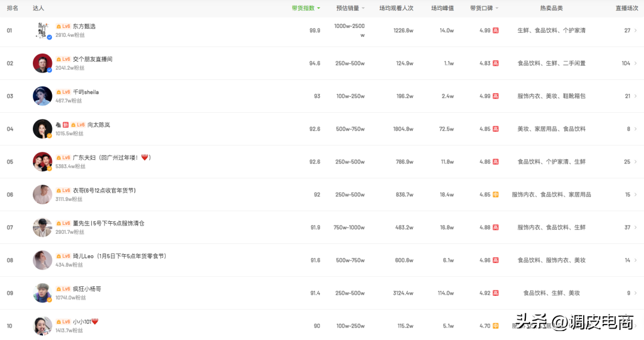
Task: Select 生鲜、食品饮料、个护家清 category cell
Action: [x=551, y=30]
